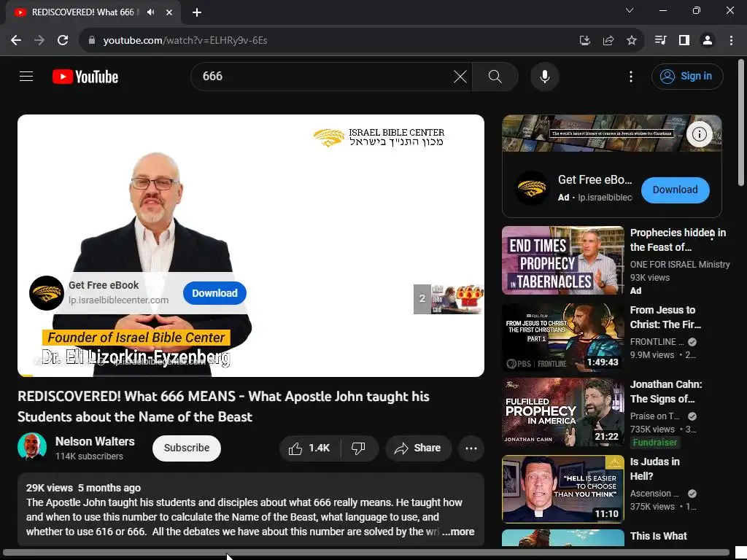Subscribe to Nelson Walters
The height and width of the screenshot is (560, 747).
[x=186, y=448]
